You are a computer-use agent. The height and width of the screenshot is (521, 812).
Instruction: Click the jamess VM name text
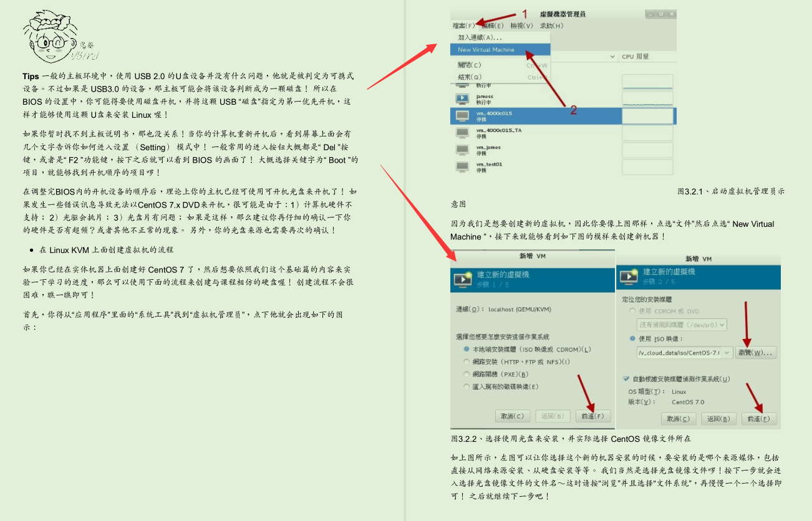click(x=485, y=96)
